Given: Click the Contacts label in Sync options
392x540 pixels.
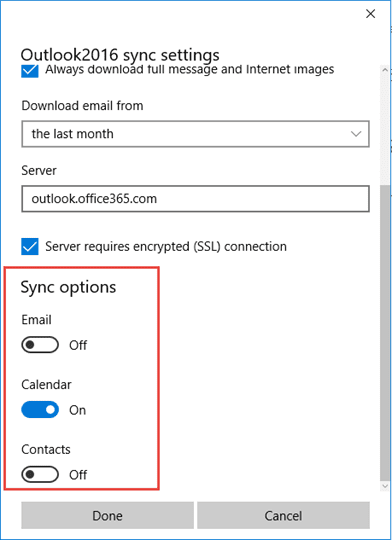Looking at the screenshot, I should point(46,449).
